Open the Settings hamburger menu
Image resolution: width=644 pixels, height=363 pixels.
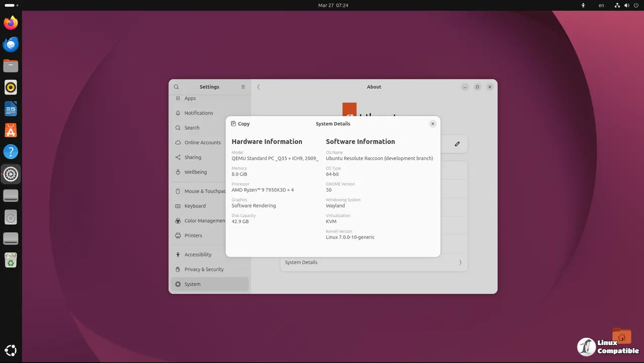[x=243, y=87]
